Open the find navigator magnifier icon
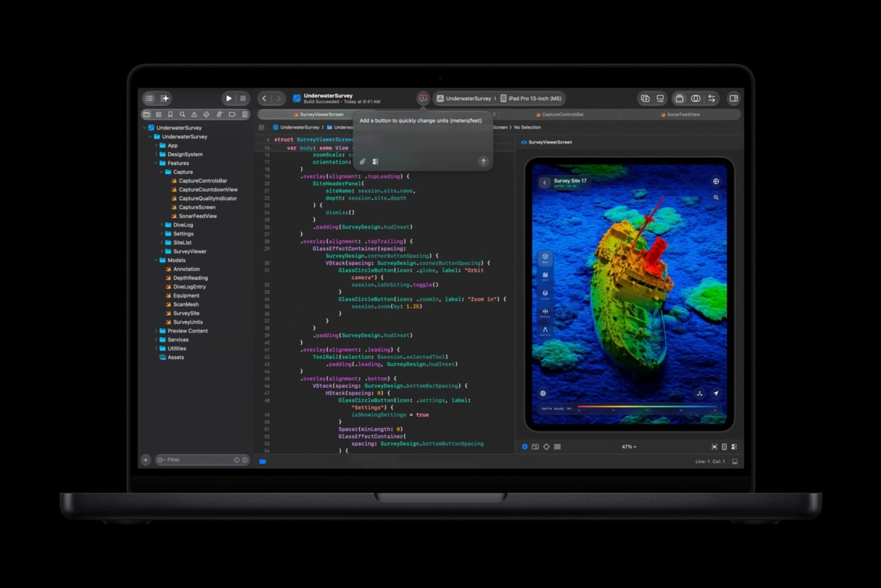881x588 pixels. [182, 115]
